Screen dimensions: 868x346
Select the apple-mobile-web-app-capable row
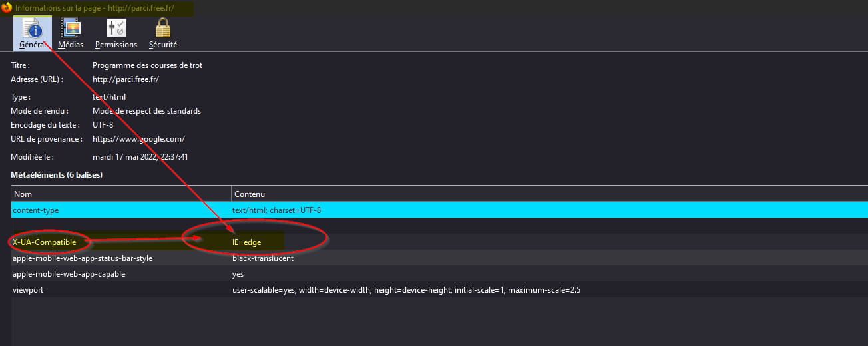(x=439, y=274)
